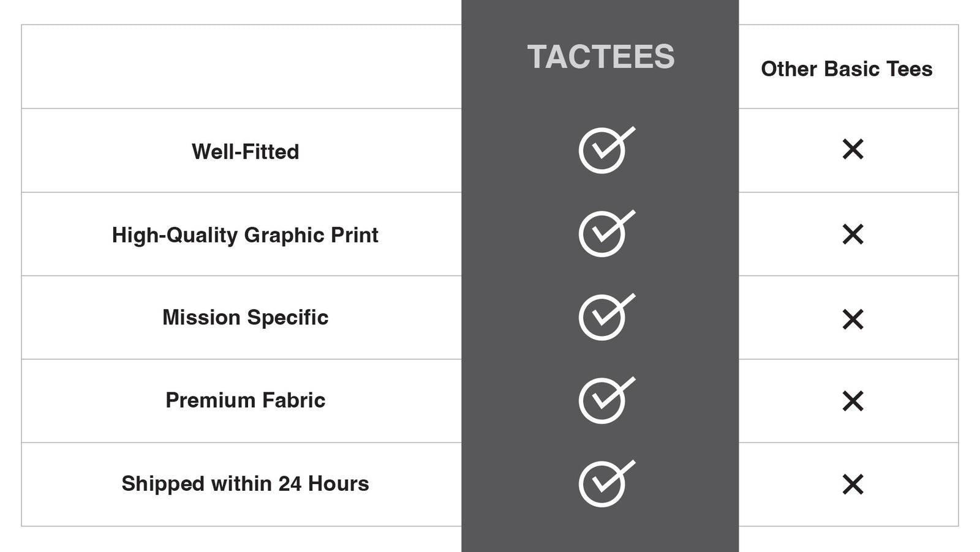Click the empty top-left header cell
The width and height of the screenshot is (980, 552).
(x=241, y=67)
